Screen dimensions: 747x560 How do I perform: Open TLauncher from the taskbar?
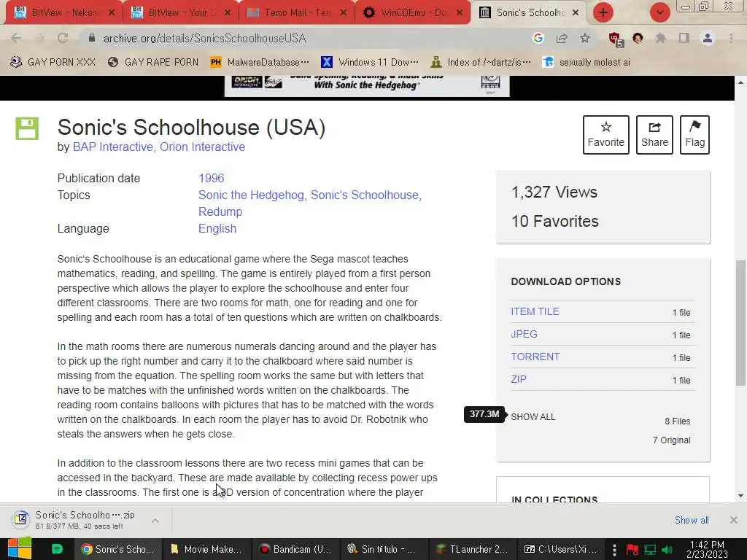472,549
